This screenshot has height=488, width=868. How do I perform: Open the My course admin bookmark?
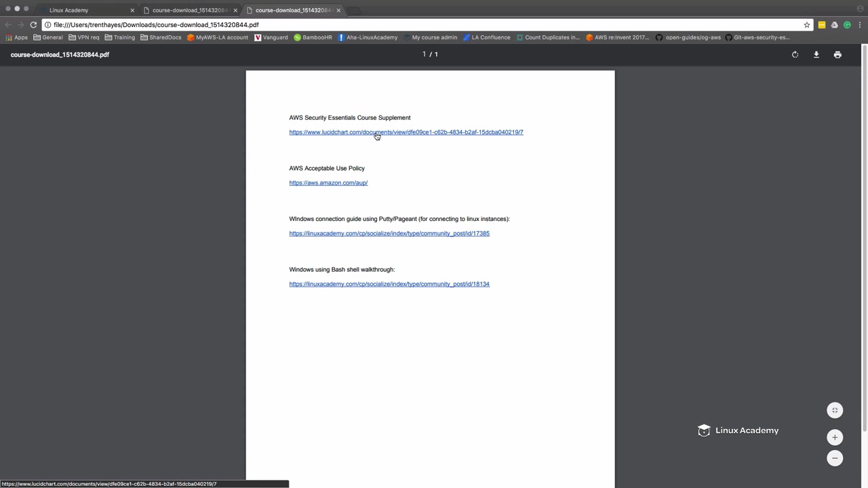tap(430, 37)
